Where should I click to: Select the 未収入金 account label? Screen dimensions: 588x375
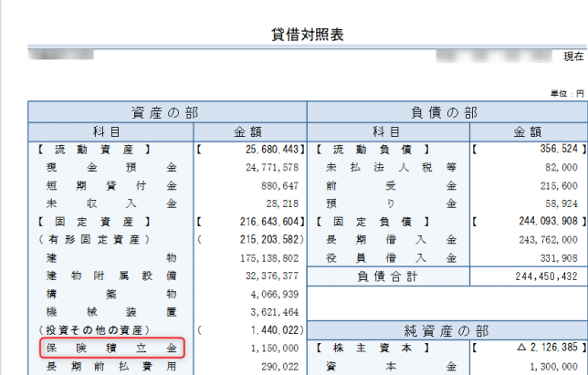click(x=111, y=203)
